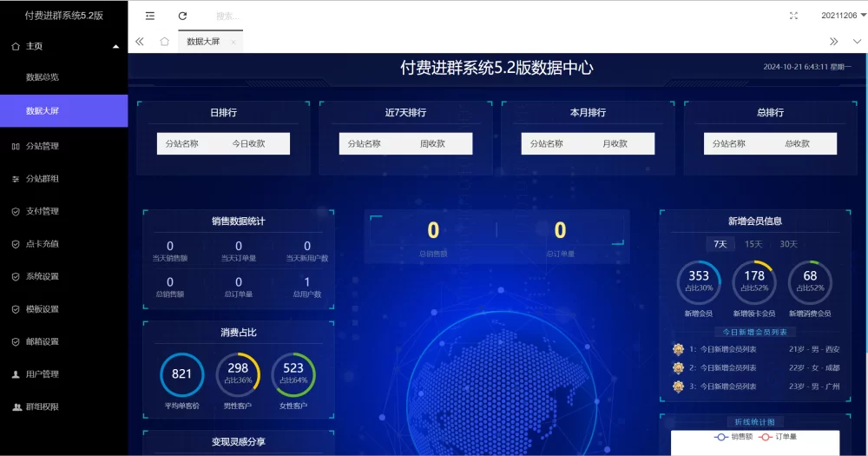Open the 系统设置 menu
The width and height of the screenshot is (868, 456).
tap(63, 276)
